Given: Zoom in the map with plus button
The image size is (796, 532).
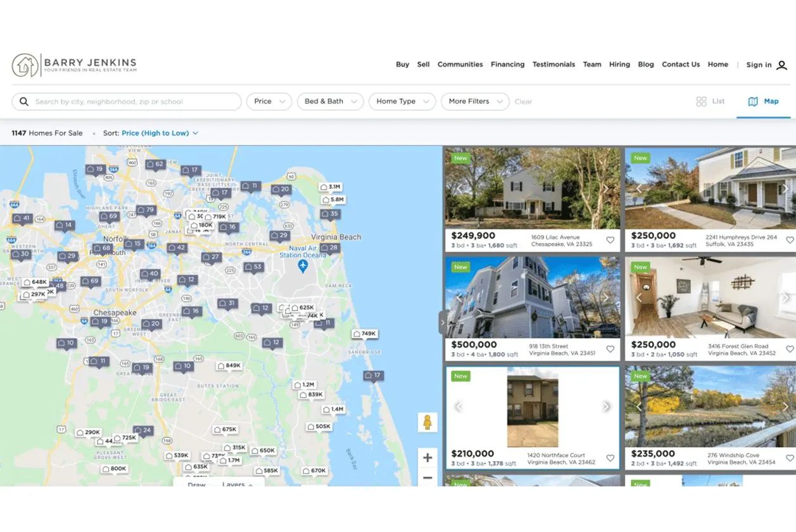Looking at the screenshot, I should click(427, 458).
